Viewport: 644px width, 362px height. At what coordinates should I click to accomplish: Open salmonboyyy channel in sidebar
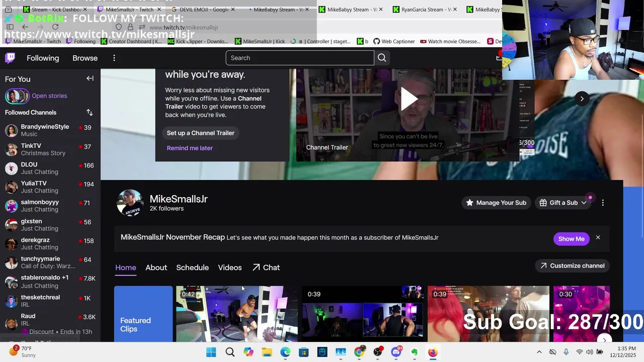[50, 206]
